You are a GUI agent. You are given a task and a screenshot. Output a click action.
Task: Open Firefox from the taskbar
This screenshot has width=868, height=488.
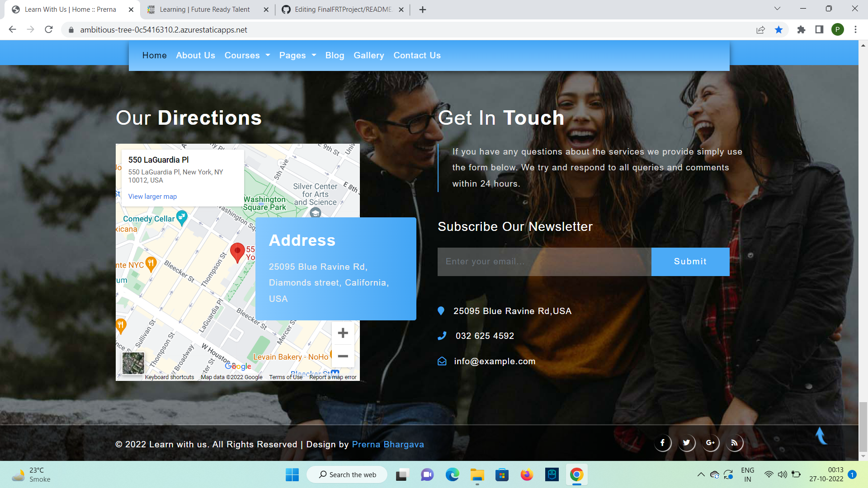point(526,474)
